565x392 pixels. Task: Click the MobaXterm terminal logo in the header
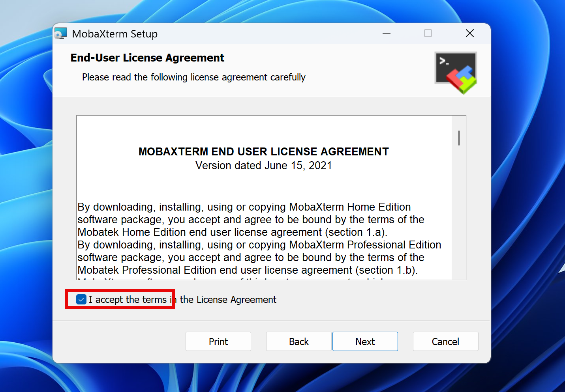(456, 73)
